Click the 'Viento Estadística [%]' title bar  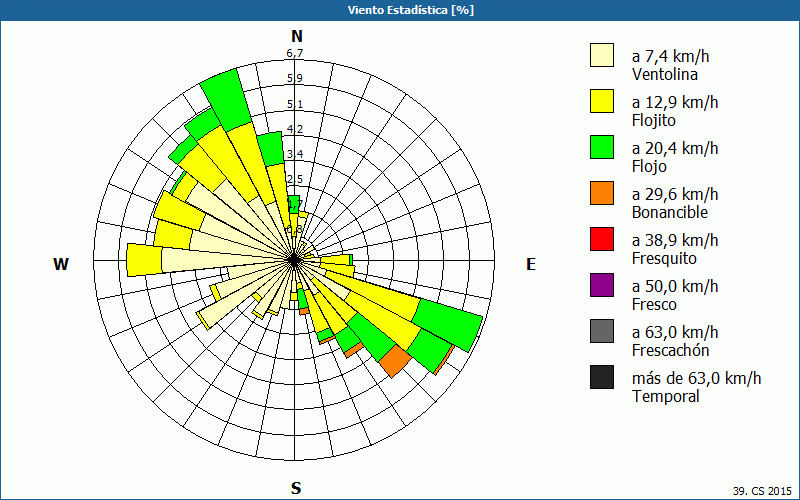point(400,10)
